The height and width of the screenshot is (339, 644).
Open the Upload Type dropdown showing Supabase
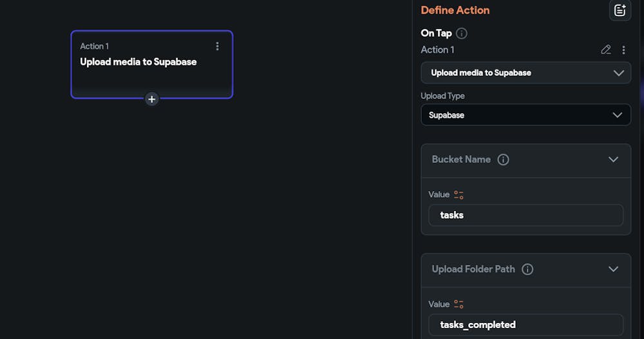[526, 115]
